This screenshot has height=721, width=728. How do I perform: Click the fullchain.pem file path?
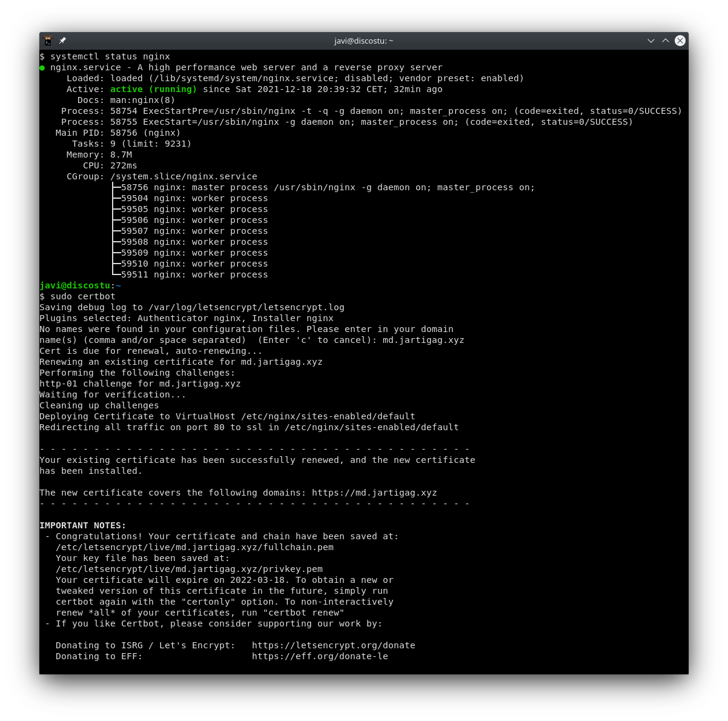(194, 547)
